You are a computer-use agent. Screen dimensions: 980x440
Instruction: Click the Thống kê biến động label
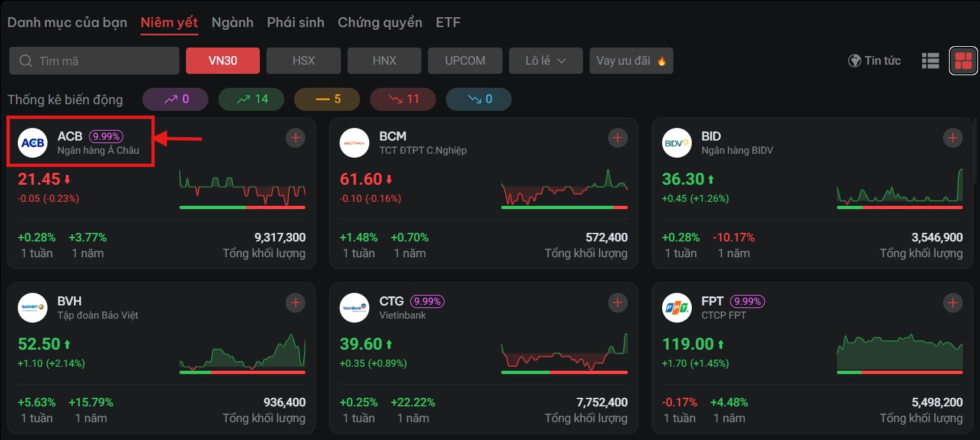coord(65,100)
